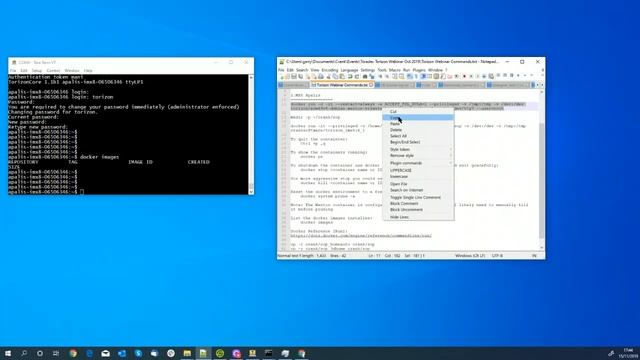This screenshot has width=640, height=360.
Task: Open Notepad++ View menu
Action: [x=315, y=70]
